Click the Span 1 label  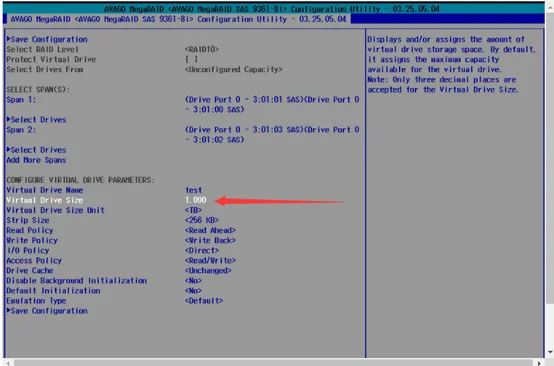coord(21,100)
